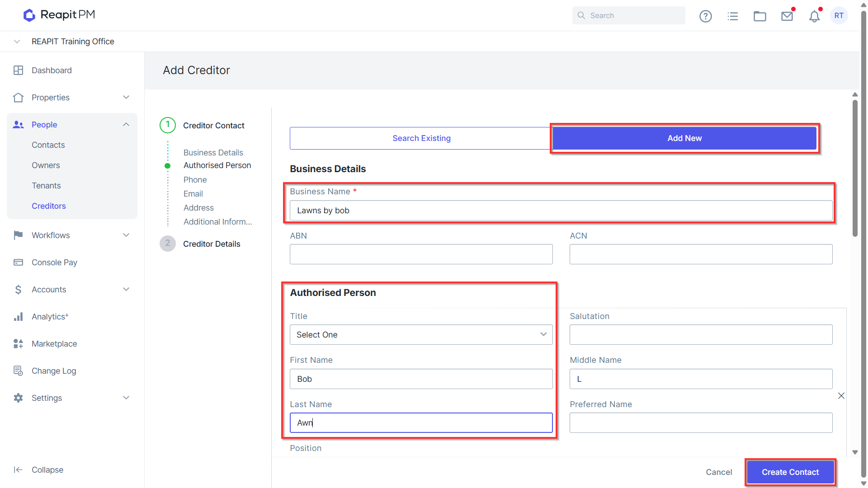
Task: Open the REAPIT Training Office chevron
Action: [x=17, y=42]
